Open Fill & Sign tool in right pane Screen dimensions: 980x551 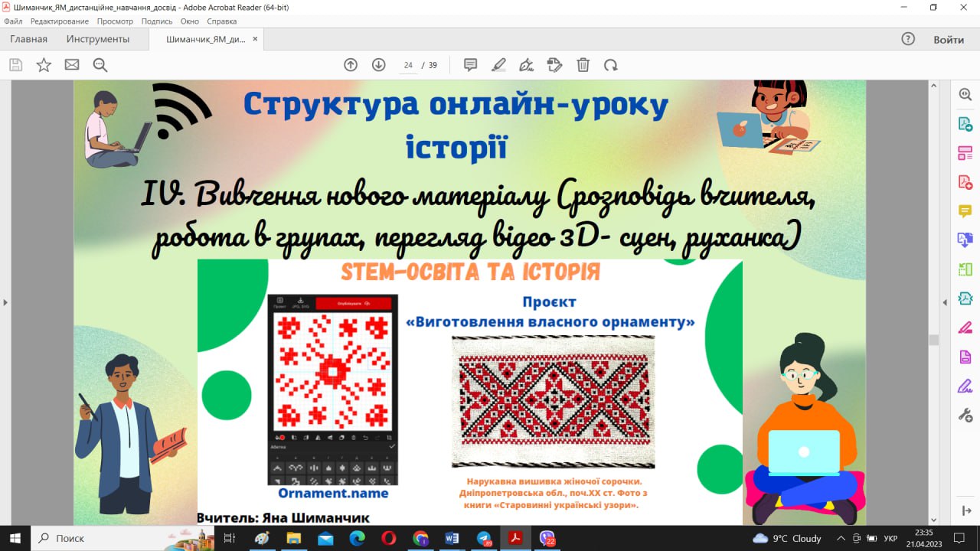(965, 386)
